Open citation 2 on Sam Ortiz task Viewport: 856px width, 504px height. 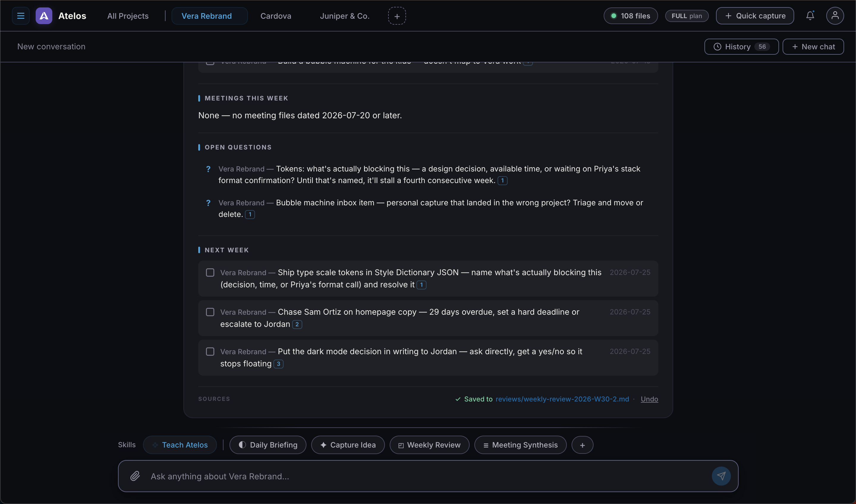tap(297, 324)
